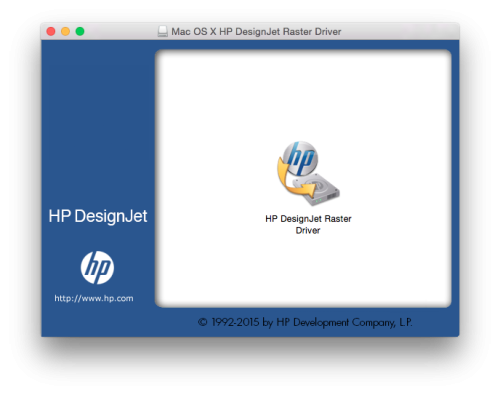Select the 'HP DesignJet Raster' icon label text

tap(308, 219)
